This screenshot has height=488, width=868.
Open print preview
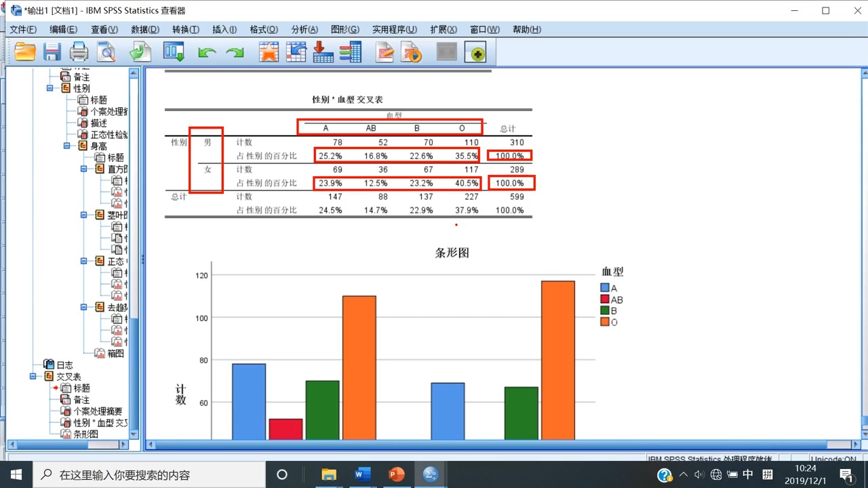click(x=106, y=52)
